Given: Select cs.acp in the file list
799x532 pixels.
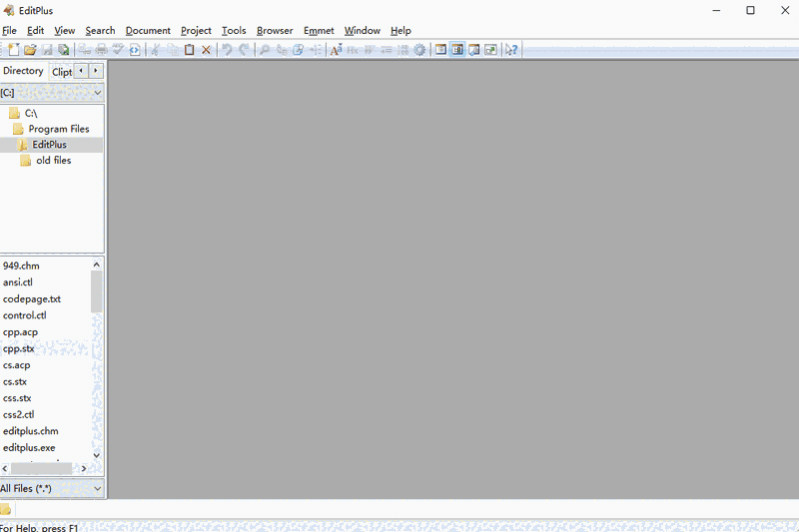Looking at the screenshot, I should (16, 365).
